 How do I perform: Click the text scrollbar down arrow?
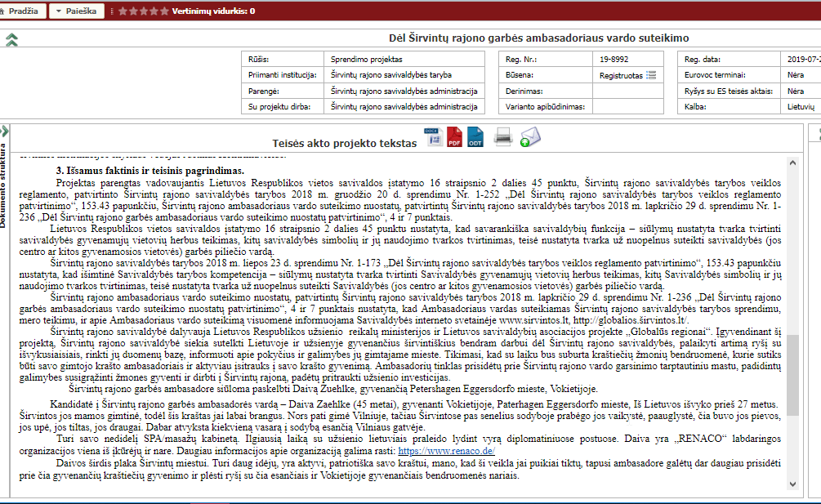pyautogui.click(x=791, y=484)
